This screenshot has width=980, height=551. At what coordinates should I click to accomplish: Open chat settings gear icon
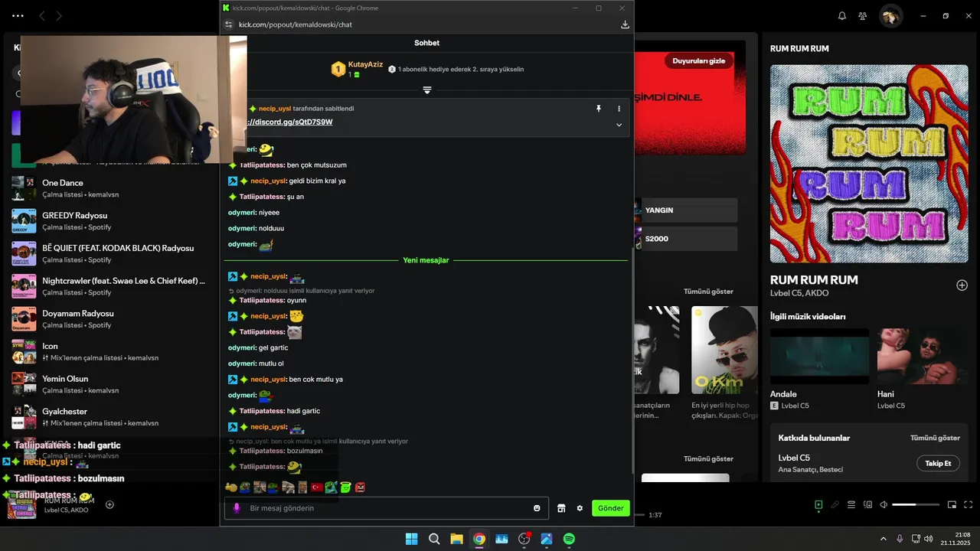[x=580, y=508]
